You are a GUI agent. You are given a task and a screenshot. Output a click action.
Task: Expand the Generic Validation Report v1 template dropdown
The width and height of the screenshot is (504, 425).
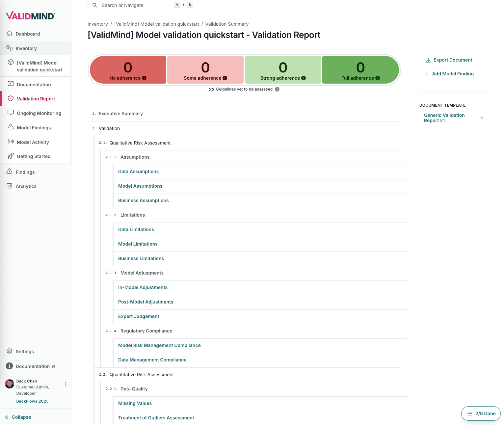pos(482,118)
